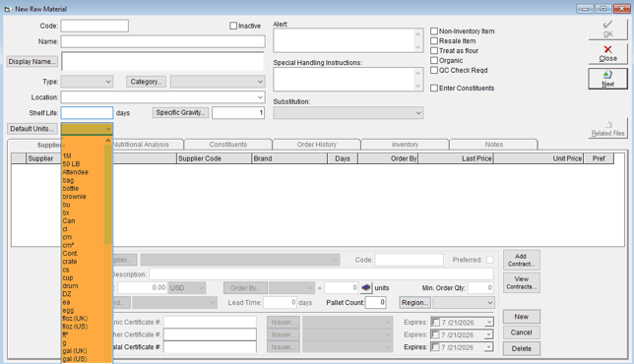Tick the Inactive checkbox
Image resolution: width=634 pixels, height=364 pixels.
(x=233, y=26)
